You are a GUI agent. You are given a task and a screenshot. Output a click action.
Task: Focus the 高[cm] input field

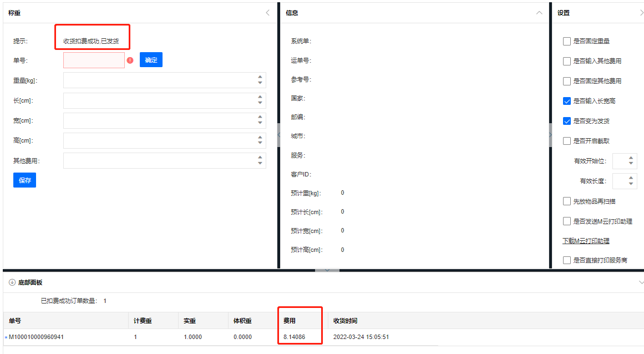click(x=165, y=140)
